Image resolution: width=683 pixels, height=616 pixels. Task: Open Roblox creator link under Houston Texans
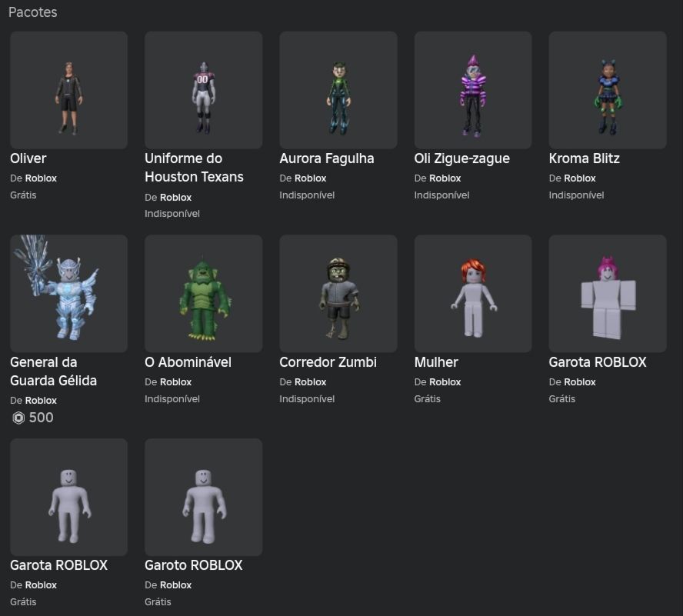pos(175,198)
